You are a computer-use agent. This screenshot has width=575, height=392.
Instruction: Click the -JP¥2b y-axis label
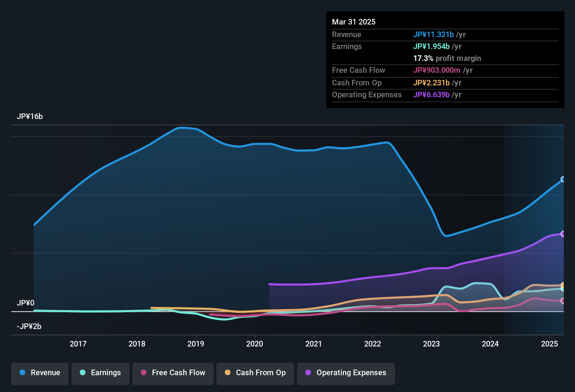click(29, 327)
